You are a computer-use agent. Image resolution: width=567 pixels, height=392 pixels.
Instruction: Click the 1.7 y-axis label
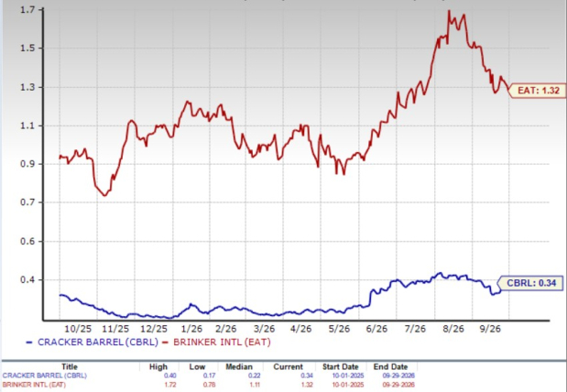[27, 10]
